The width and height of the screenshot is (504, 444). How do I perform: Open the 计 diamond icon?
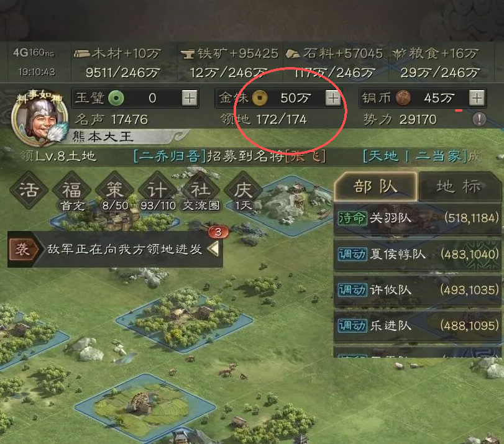(x=157, y=190)
